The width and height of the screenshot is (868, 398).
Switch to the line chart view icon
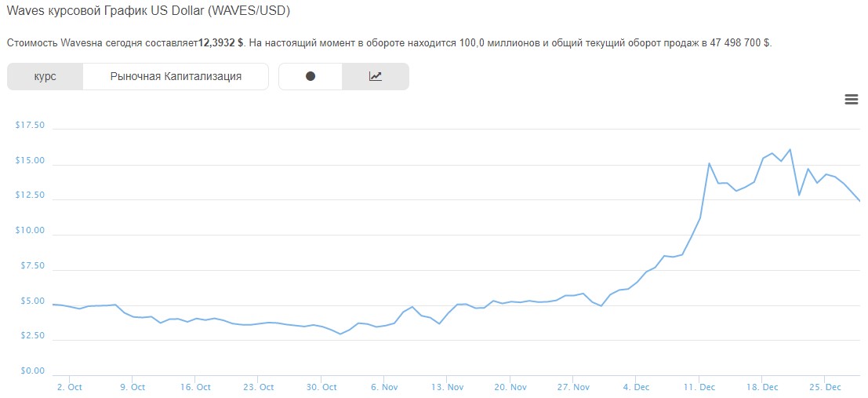[x=376, y=76]
